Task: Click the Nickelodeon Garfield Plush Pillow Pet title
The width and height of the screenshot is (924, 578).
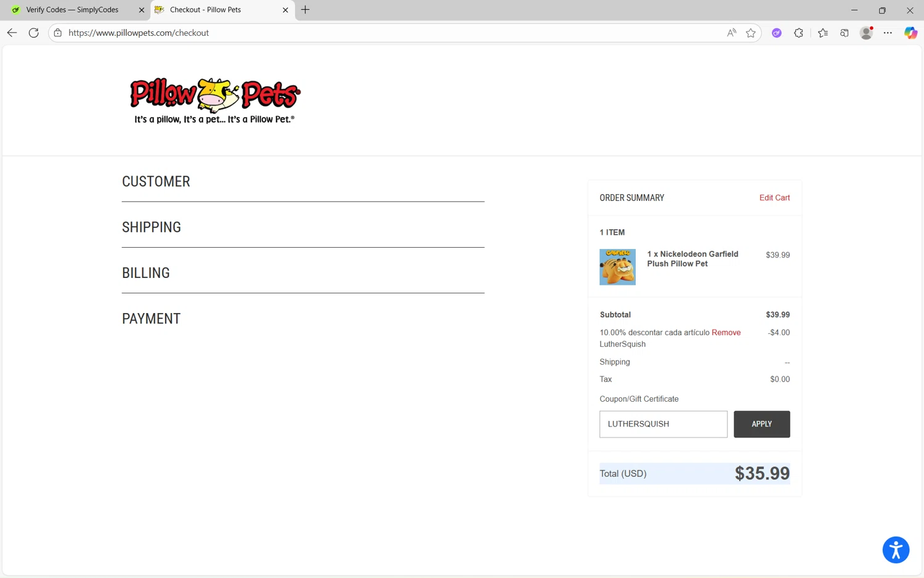Action: tap(692, 259)
